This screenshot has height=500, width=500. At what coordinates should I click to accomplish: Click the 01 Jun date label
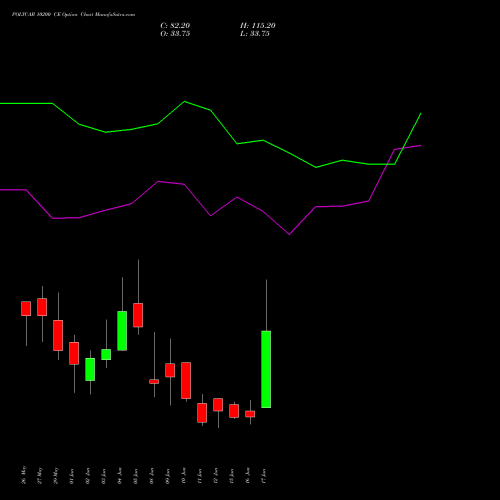click(72, 476)
